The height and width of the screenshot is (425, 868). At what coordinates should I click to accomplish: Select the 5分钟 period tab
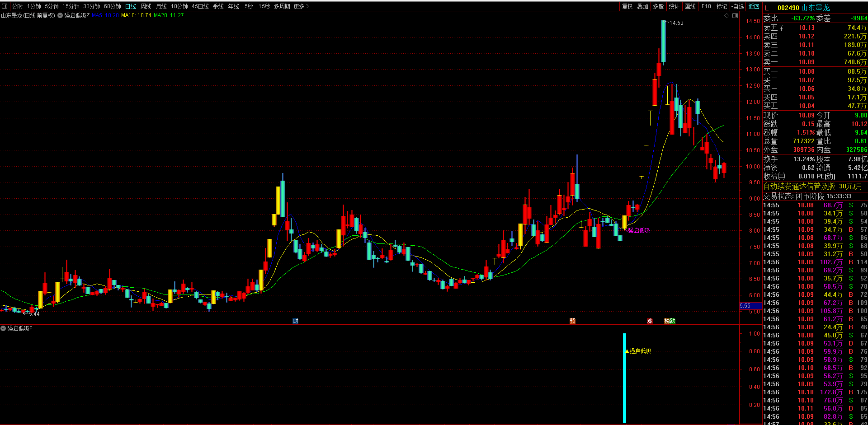click(x=52, y=6)
